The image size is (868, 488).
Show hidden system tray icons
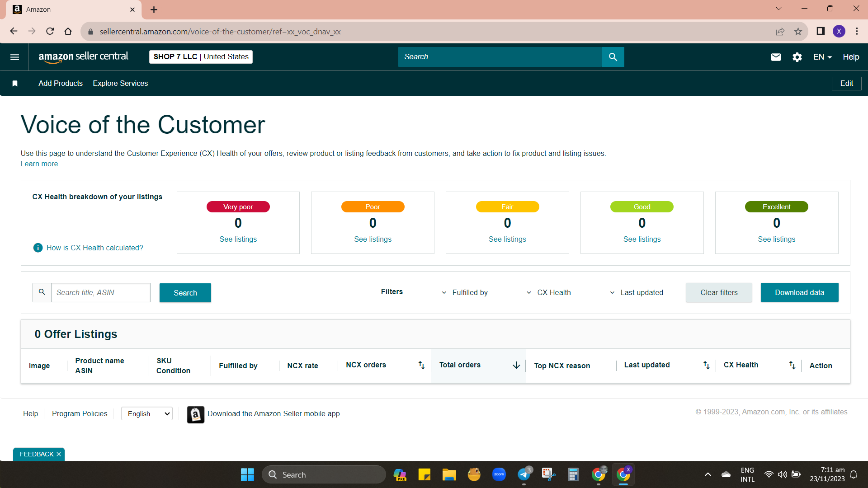[708, 475]
